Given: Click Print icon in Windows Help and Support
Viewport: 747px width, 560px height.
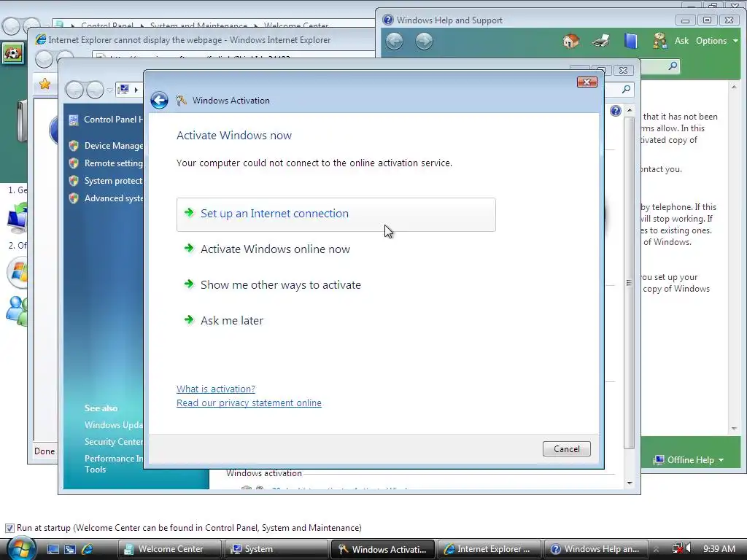Looking at the screenshot, I should click(x=601, y=41).
